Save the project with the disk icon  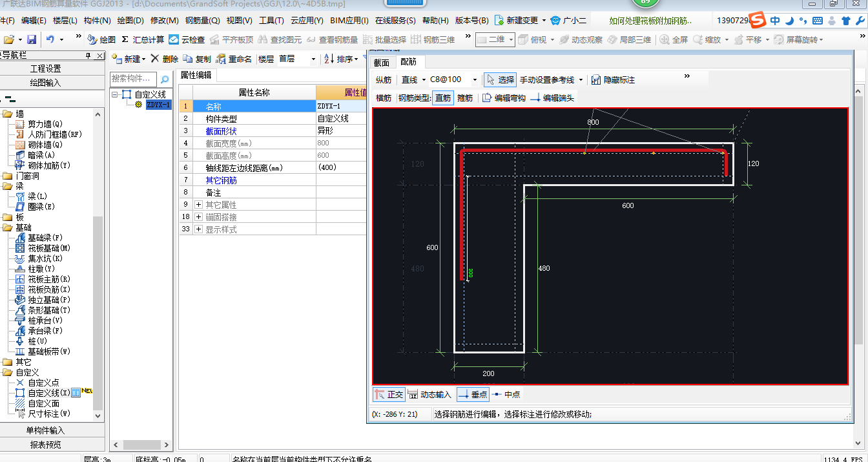31,39
